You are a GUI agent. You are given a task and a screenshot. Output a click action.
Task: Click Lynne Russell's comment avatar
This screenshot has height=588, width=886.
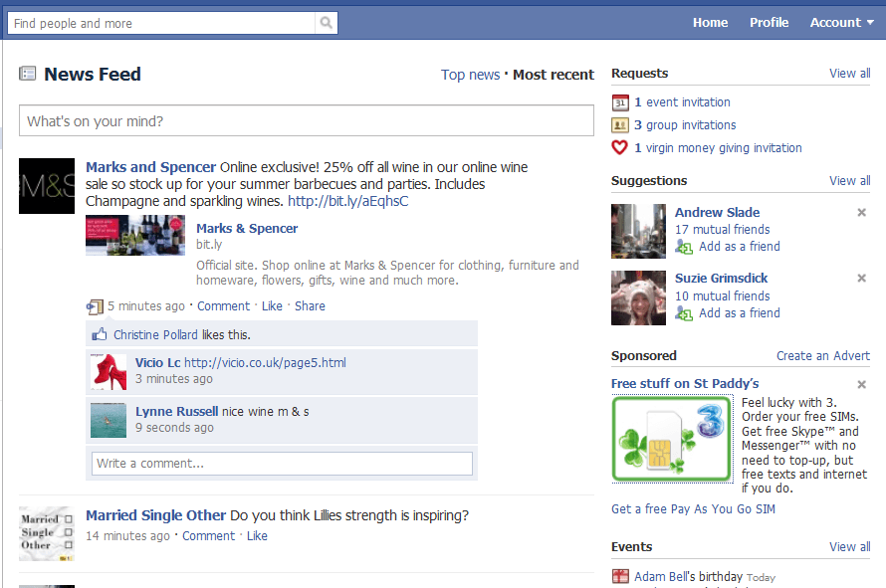point(109,420)
